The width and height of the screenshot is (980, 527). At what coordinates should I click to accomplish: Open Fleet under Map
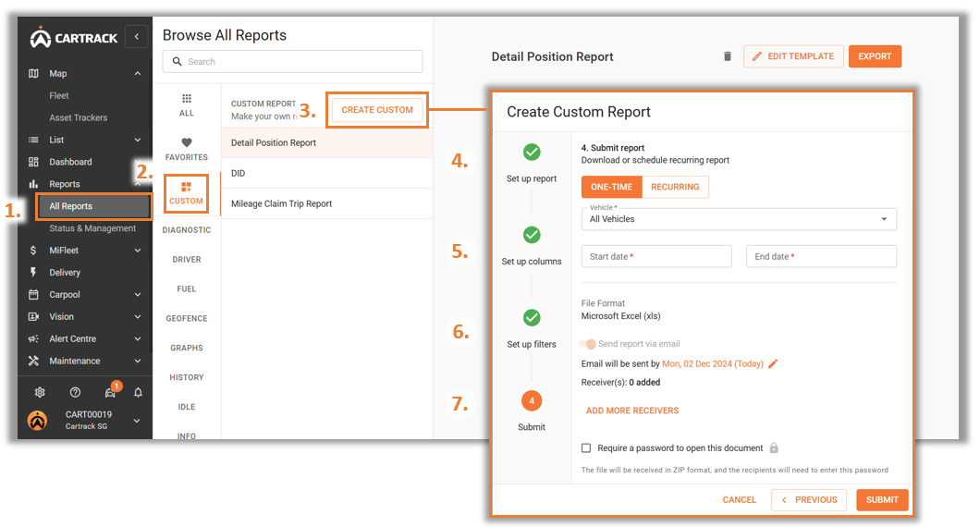tap(59, 95)
